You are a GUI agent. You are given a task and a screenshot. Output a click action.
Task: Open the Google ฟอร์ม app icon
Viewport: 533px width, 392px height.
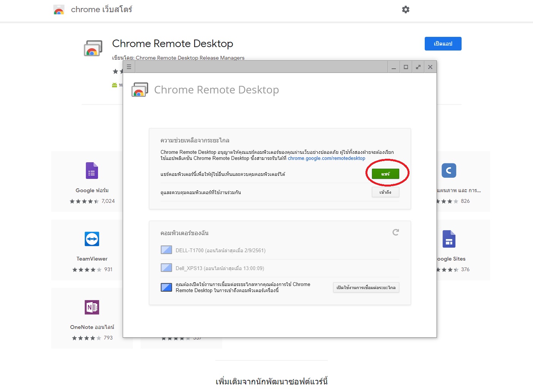click(x=92, y=171)
